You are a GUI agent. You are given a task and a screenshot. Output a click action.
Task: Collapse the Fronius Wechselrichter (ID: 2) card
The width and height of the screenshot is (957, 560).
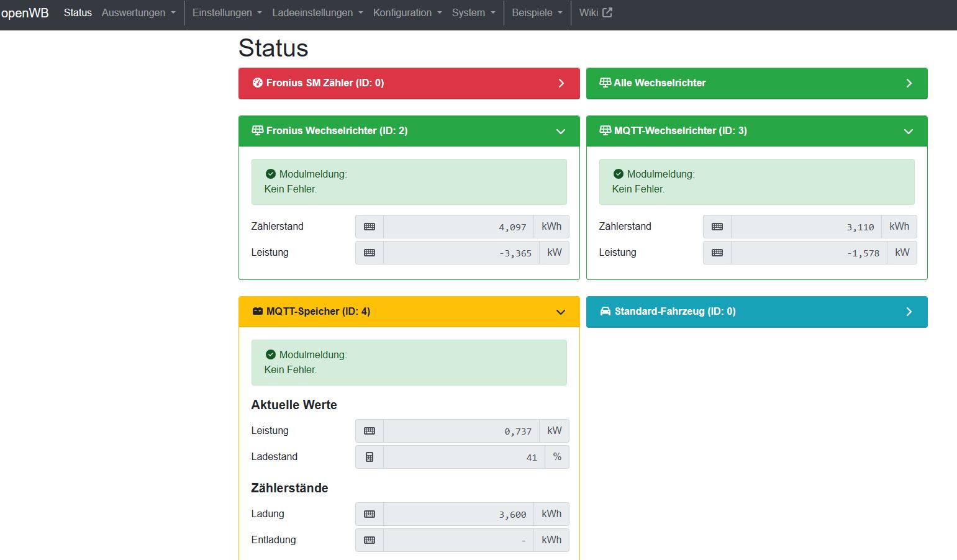pos(561,131)
